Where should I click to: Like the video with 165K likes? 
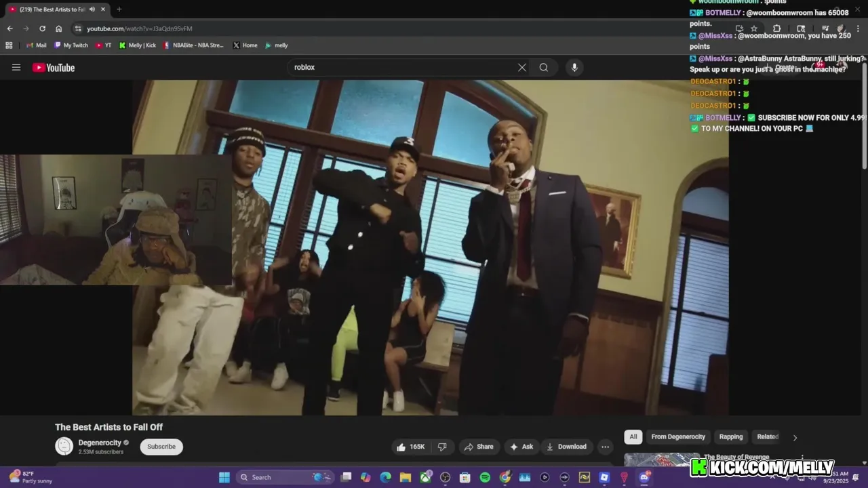click(x=411, y=447)
